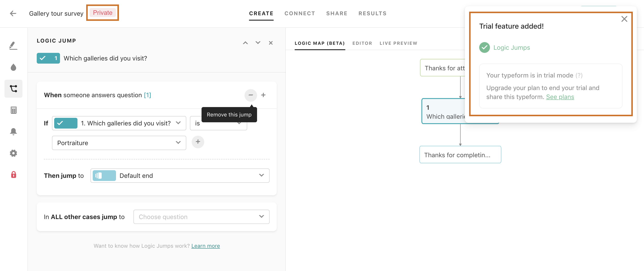
Task: Switch to the RESULTS tab
Action: click(x=372, y=13)
